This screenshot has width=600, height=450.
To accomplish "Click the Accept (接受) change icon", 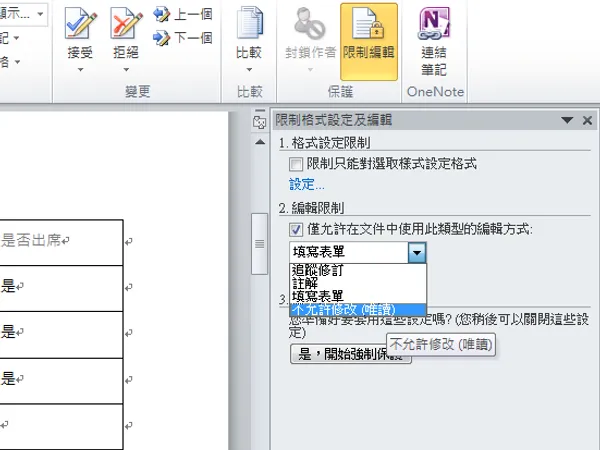I will (80, 24).
